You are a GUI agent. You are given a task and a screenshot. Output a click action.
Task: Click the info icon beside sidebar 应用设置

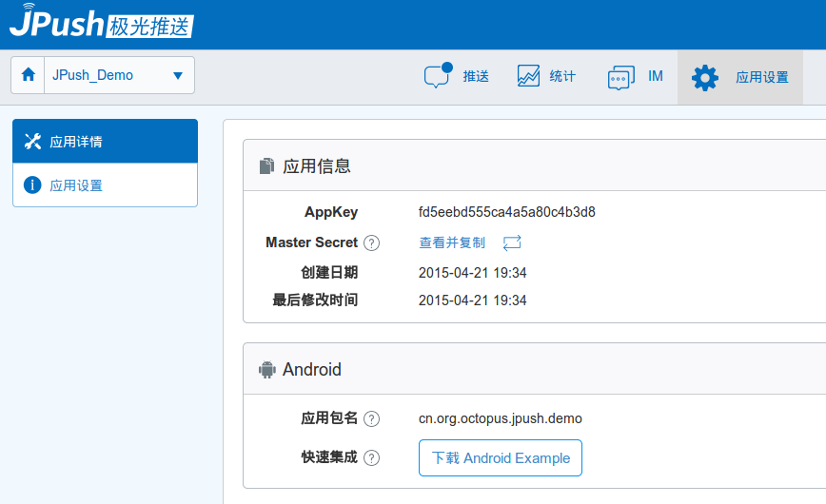(x=32, y=184)
